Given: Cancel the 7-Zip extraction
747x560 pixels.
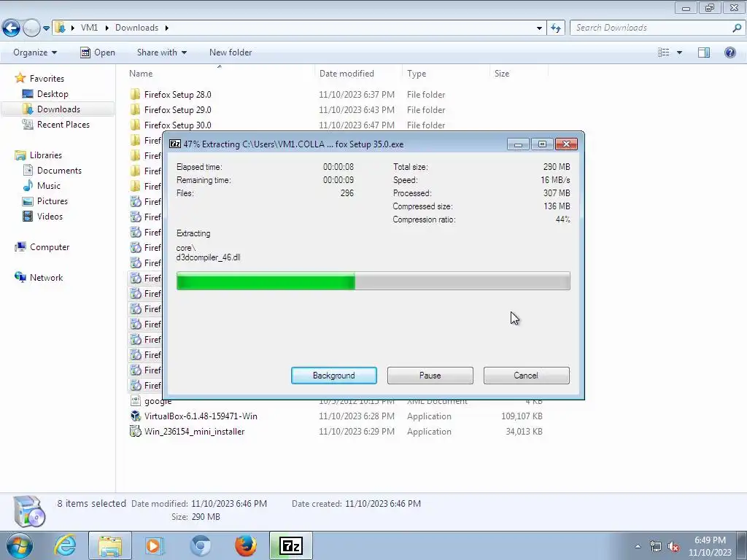Looking at the screenshot, I should (x=526, y=376).
